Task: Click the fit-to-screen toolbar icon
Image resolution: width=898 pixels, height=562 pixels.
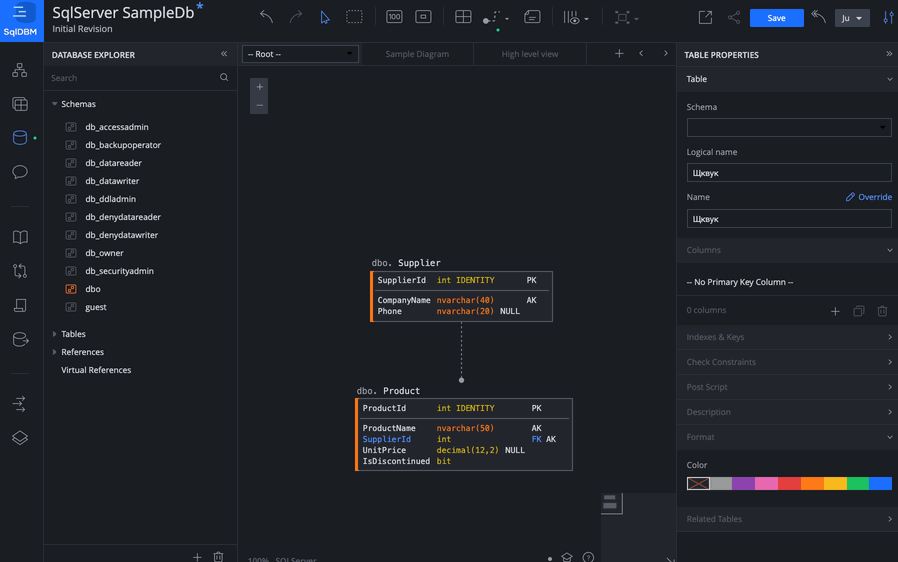Action: (x=423, y=17)
